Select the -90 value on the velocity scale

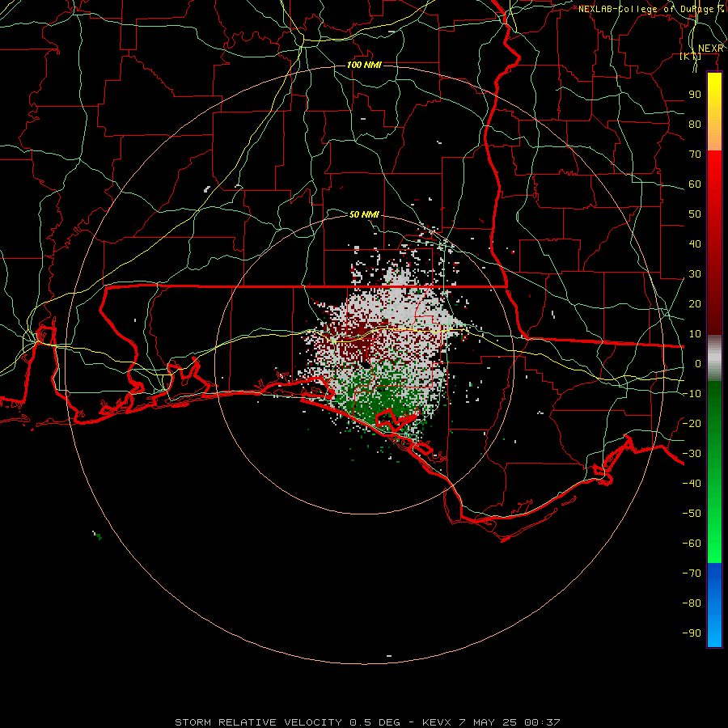(692, 633)
